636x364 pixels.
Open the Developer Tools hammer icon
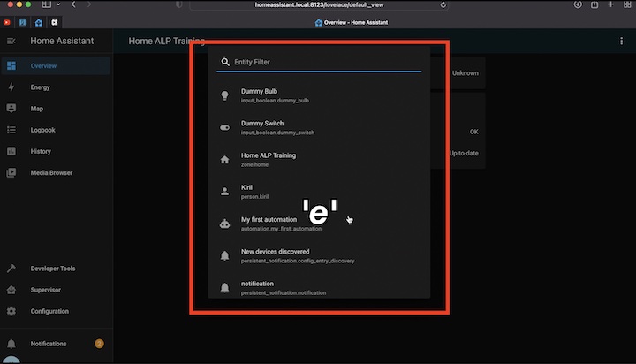(11, 269)
